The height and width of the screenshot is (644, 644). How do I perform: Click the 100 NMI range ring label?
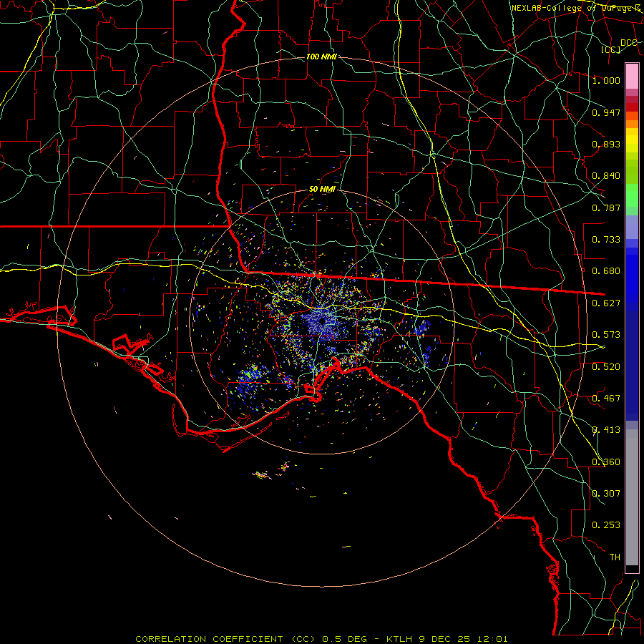pyautogui.click(x=321, y=57)
